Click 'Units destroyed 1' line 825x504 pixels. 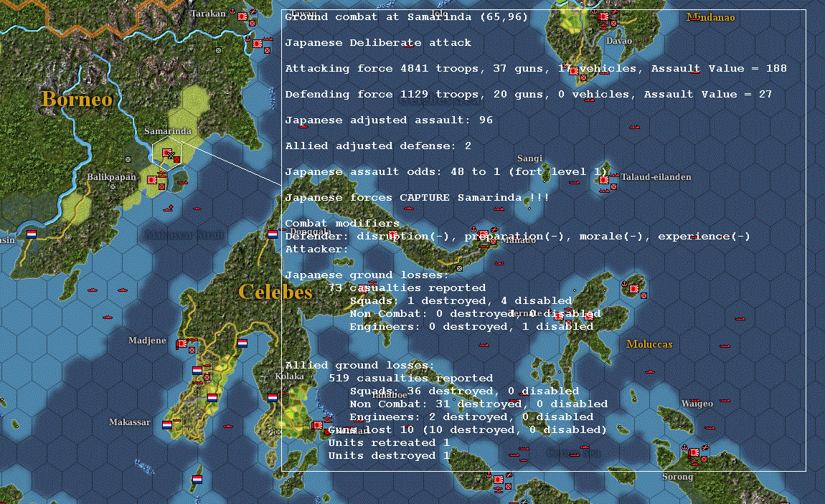click(389, 456)
